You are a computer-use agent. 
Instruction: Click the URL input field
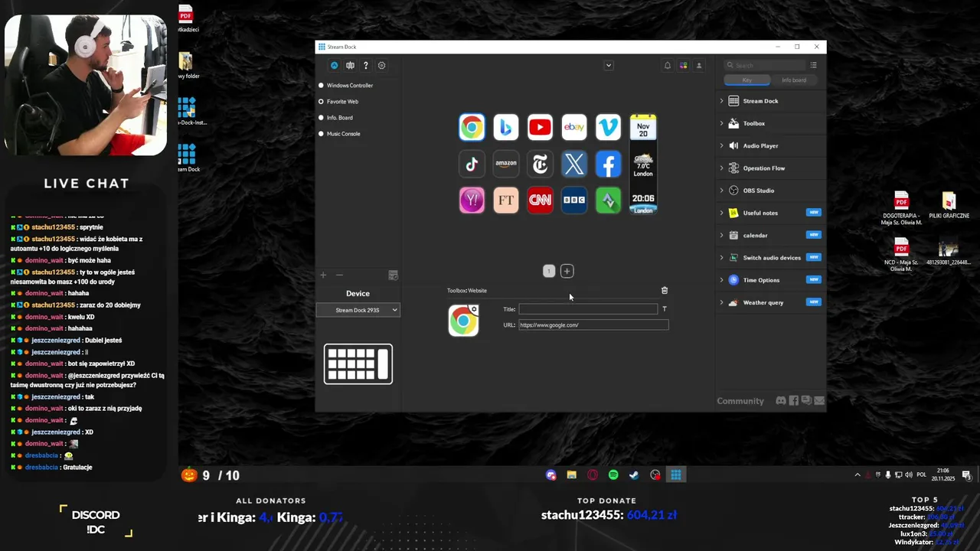tap(593, 325)
